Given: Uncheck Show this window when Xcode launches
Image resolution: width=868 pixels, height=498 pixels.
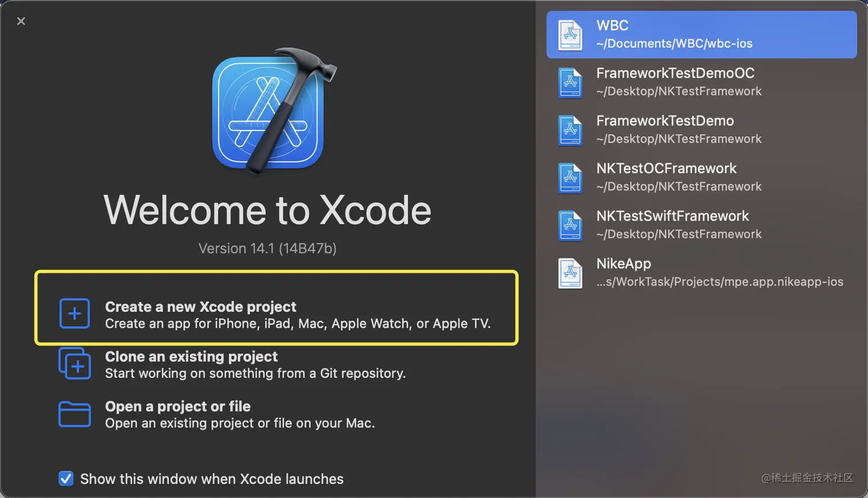Looking at the screenshot, I should pyautogui.click(x=66, y=478).
